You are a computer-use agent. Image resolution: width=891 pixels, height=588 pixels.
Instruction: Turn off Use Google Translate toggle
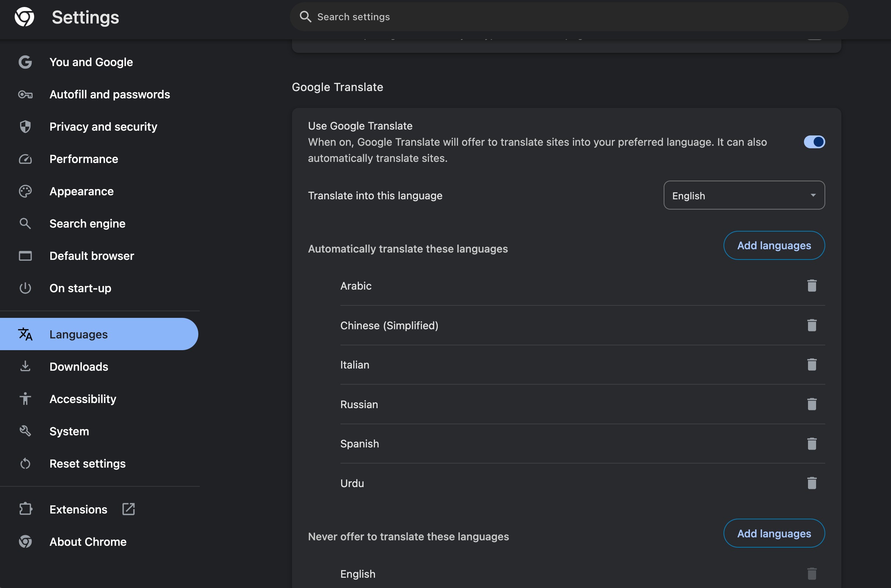pyautogui.click(x=814, y=142)
